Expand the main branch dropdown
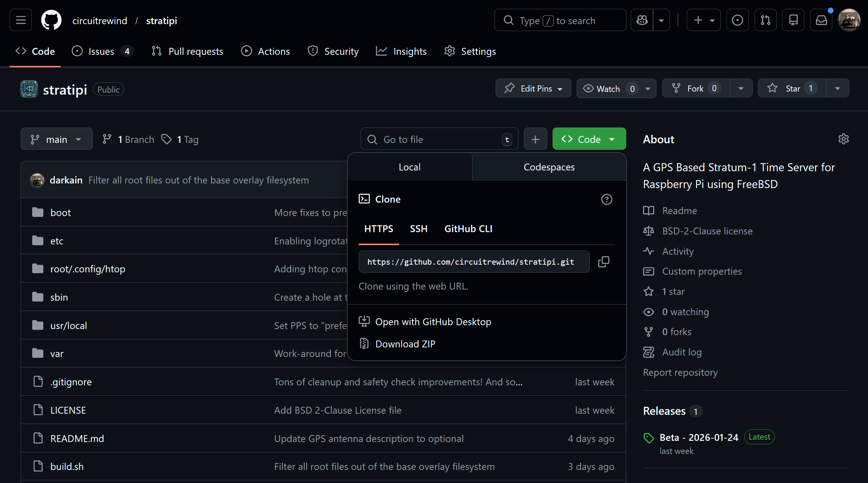868x483 pixels. (x=57, y=139)
